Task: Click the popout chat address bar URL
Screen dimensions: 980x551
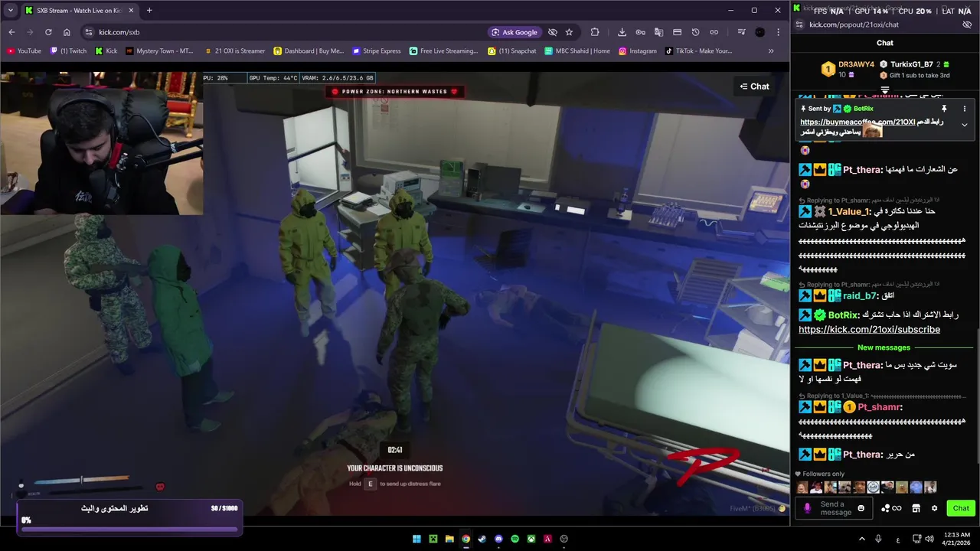Action: pos(854,24)
